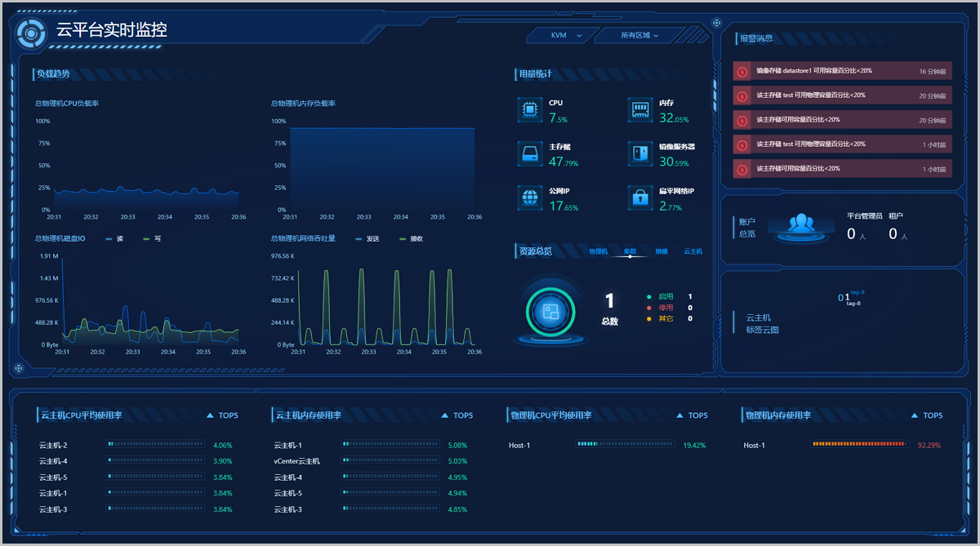Image resolution: width=980 pixels, height=546 pixels.
Task: Open test storage alarm from 1 小时前
Action: pos(842,144)
